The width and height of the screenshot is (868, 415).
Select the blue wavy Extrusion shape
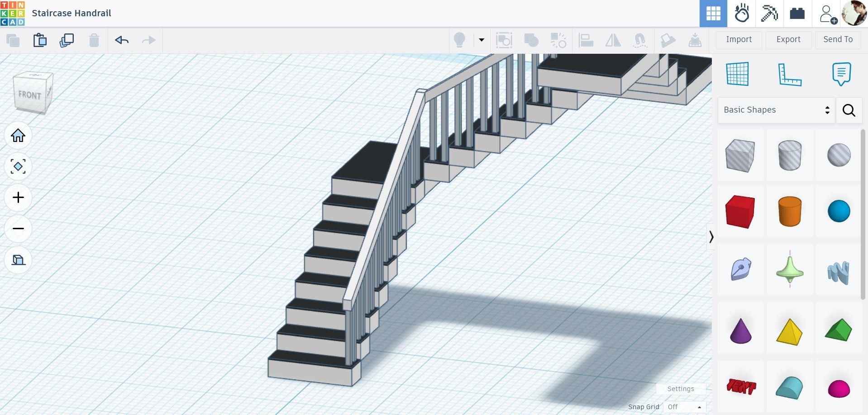839,272
